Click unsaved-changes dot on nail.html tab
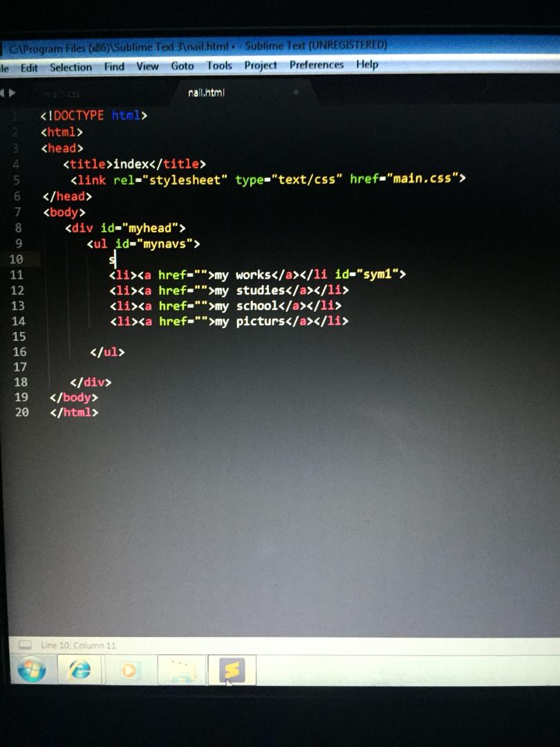 (x=296, y=92)
